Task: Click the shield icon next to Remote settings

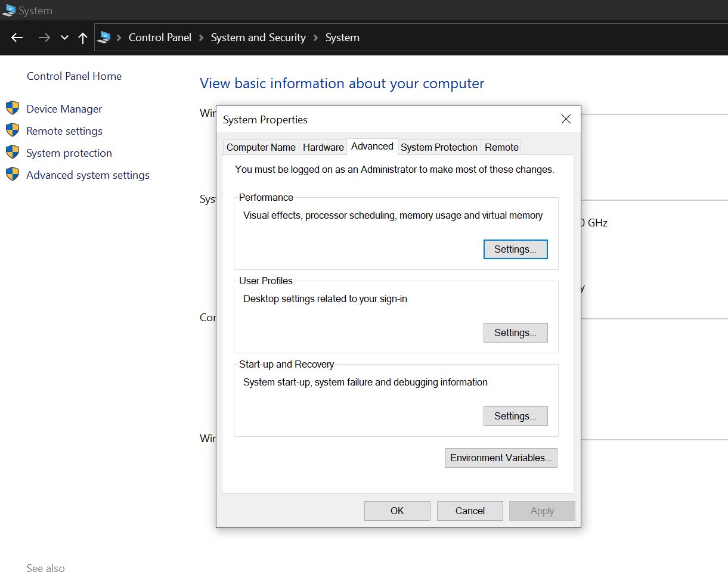Action: pyautogui.click(x=14, y=130)
